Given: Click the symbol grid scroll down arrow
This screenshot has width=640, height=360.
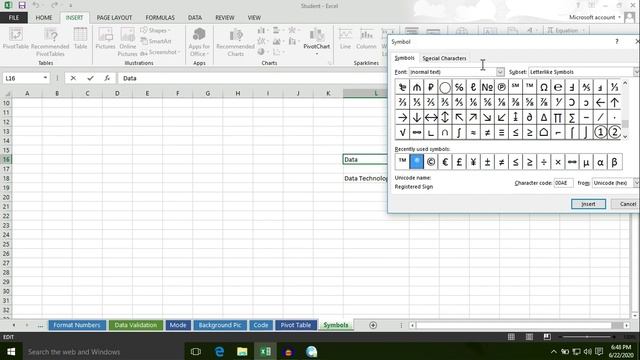Looking at the screenshot, I should click(x=625, y=137).
